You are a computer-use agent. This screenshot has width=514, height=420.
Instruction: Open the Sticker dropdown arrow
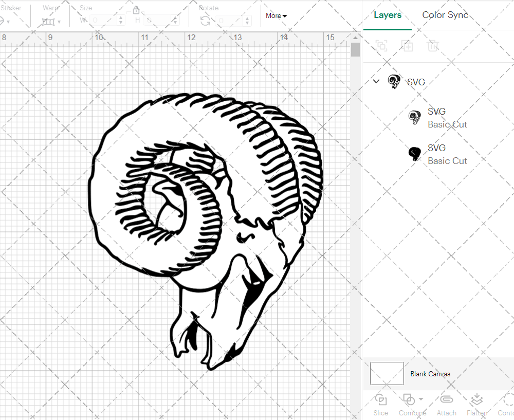pos(8,22)
